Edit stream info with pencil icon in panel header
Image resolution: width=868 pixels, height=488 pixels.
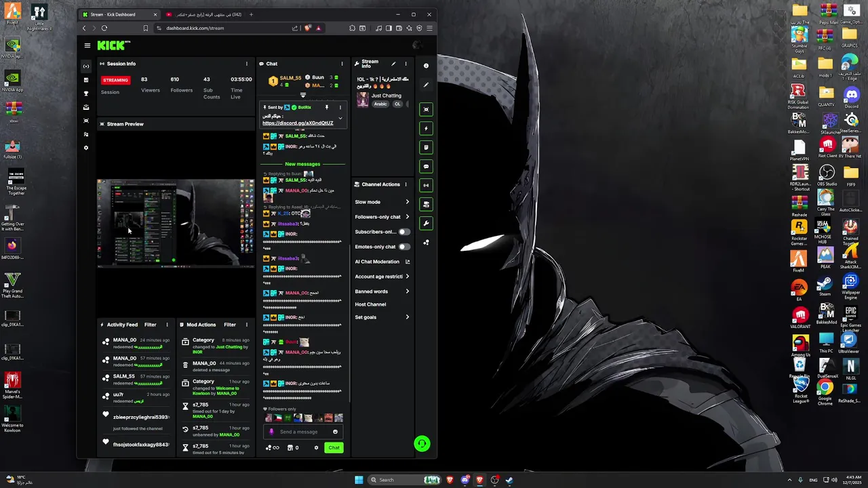click(x=393, y=64)
